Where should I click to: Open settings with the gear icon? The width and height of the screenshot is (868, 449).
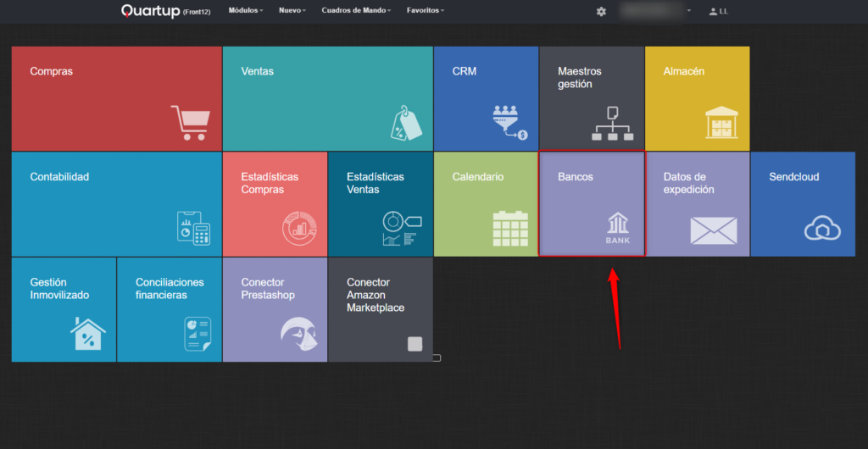point(601,11)
